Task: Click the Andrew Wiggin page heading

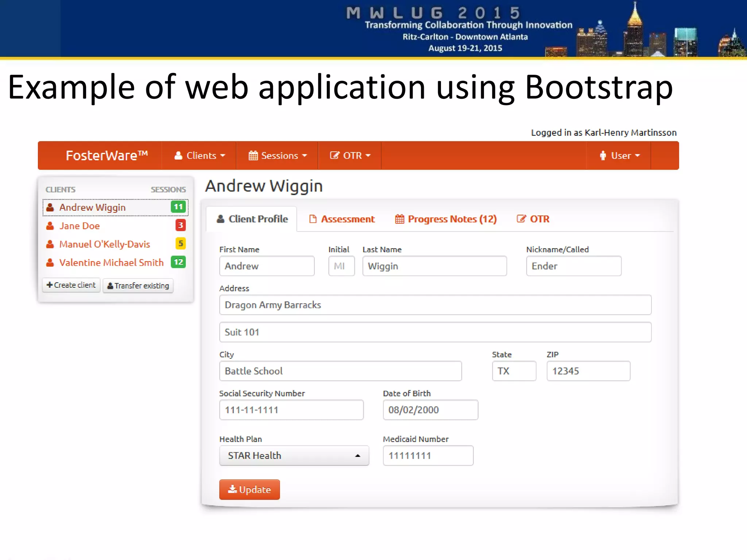Action: pos(264,186)
